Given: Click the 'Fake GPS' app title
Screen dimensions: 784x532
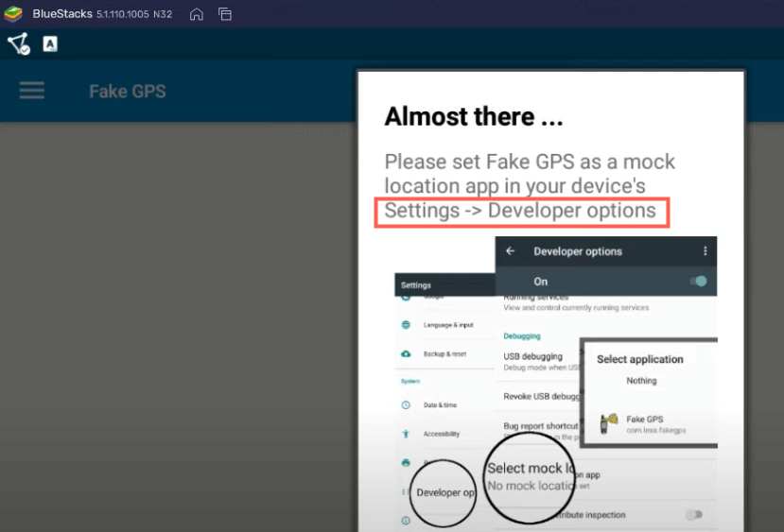Looking at the screenshot, I should pos(127,92).
